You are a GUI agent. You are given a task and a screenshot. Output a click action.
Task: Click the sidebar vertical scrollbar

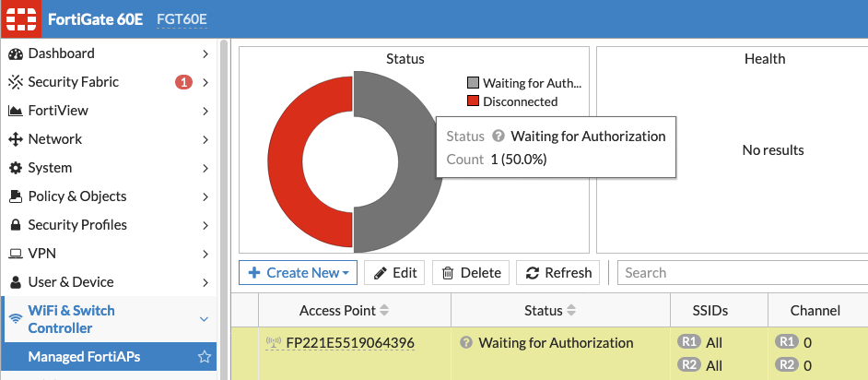pyautogui.click(x=224, y=209)
